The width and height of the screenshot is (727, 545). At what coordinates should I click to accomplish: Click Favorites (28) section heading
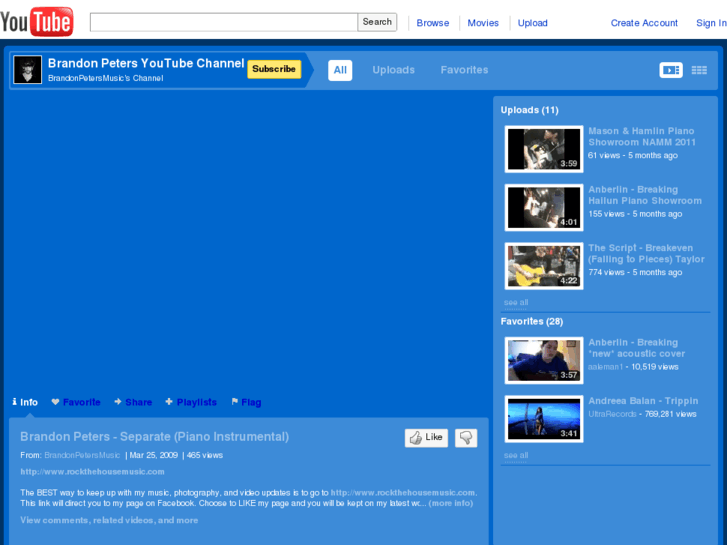pos(532,321)
